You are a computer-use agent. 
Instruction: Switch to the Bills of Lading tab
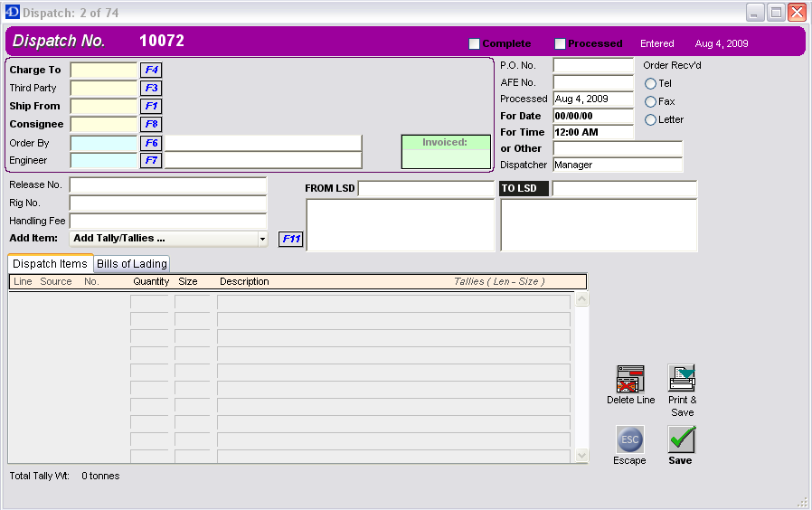132,263
